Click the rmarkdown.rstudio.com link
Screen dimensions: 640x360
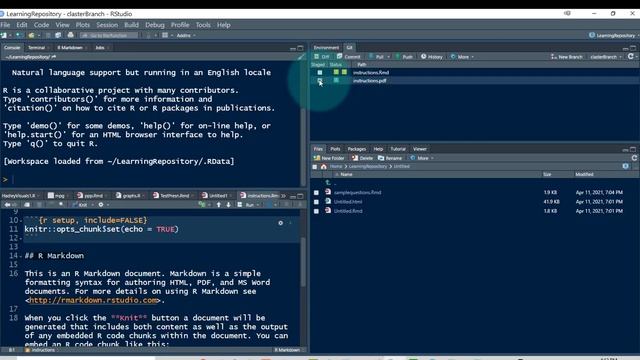coord(93,300)
